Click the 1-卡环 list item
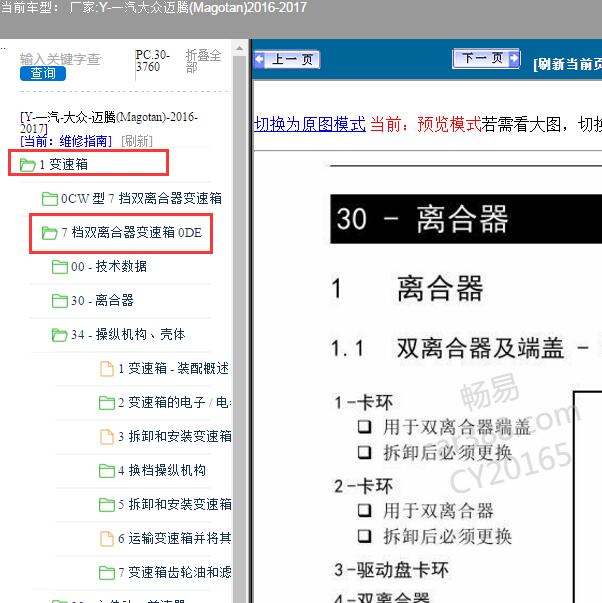Viewport: 602px width, 603px height. [364, 403]
